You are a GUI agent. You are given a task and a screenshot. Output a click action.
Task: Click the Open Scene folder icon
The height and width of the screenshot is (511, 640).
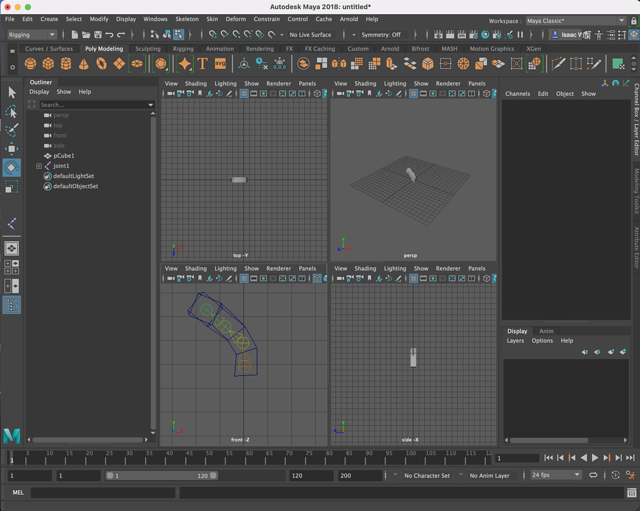(86, 35)
